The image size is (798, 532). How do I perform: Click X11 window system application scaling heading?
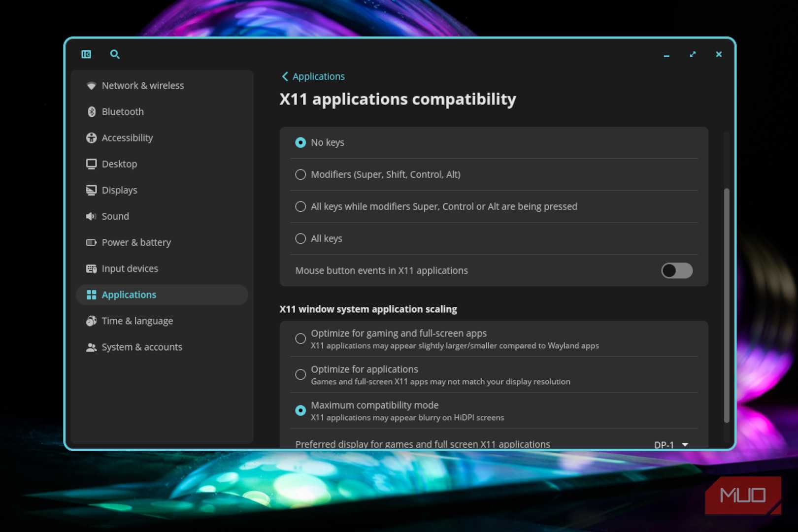point(368,309)
